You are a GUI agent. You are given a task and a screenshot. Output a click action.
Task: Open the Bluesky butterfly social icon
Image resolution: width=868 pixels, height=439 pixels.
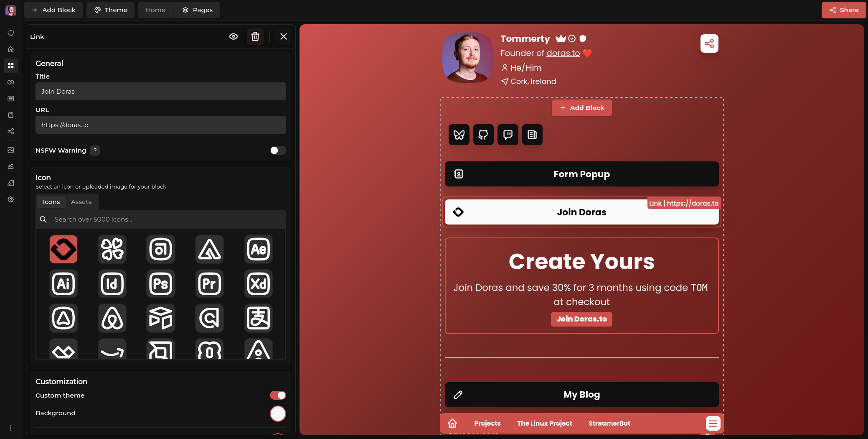[x=459, y=135]
